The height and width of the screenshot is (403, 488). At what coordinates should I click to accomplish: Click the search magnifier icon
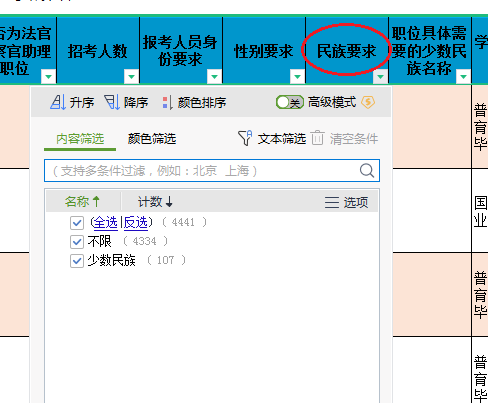click(x=367, y=171)
